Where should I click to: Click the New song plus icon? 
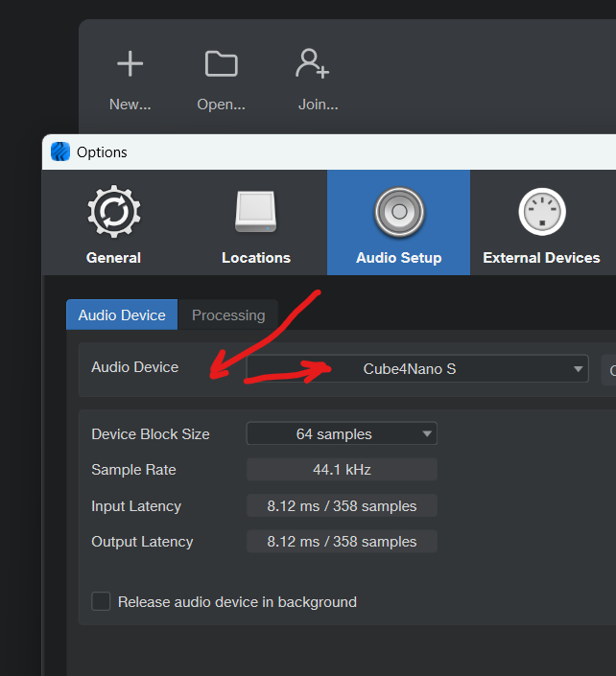tap(130, 64)
